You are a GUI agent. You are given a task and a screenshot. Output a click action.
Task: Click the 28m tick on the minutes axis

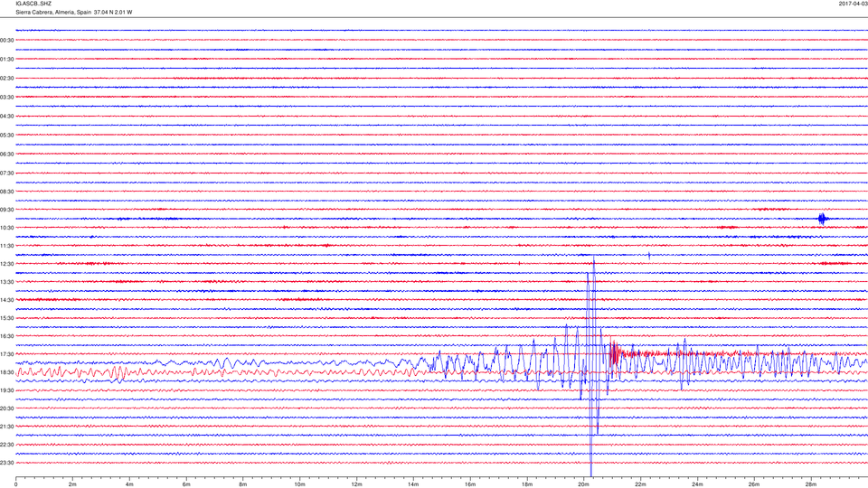click(x=810, y=484)
